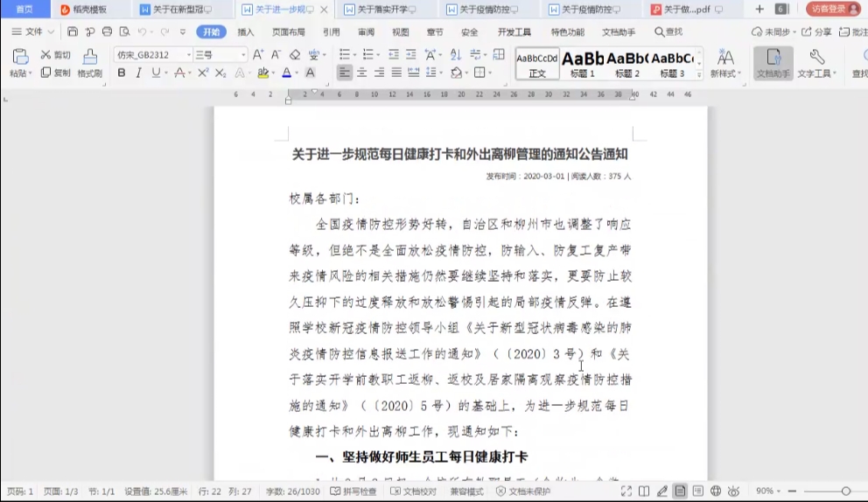Click the 访客登录 login button
Viewport: 868px width, 502px height.
pos(833,9)
